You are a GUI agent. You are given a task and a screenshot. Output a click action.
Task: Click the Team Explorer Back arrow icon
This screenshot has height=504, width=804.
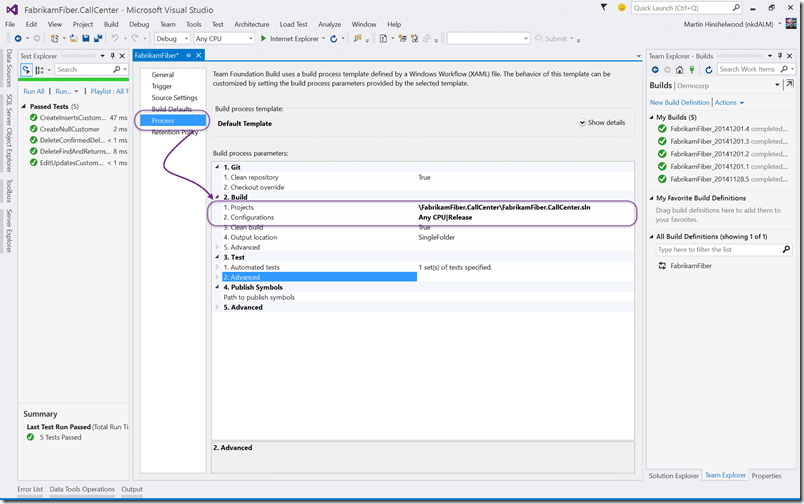655,70
